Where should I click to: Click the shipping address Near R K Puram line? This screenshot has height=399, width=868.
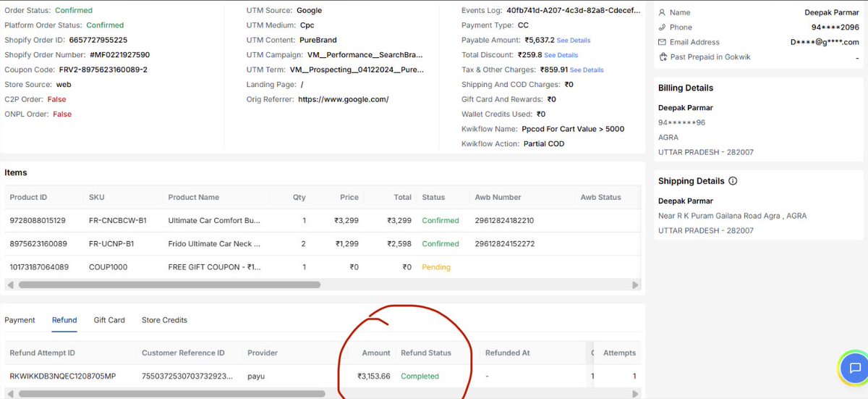(732, 216)
